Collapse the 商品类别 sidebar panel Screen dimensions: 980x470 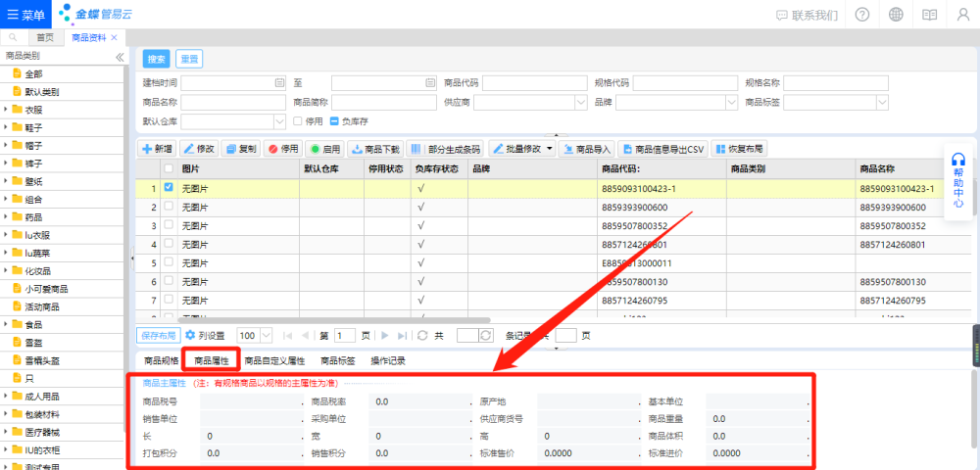(x=120, y=57)
